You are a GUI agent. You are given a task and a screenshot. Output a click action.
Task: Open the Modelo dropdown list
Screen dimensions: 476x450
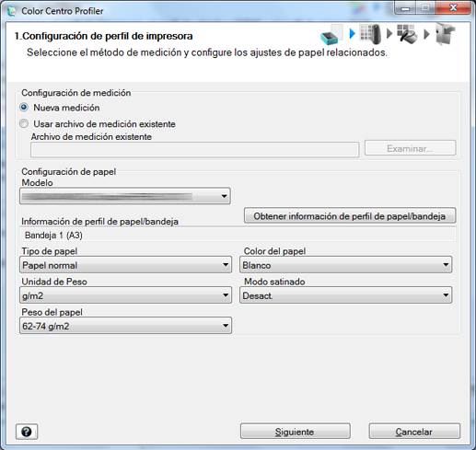[125, 196]
